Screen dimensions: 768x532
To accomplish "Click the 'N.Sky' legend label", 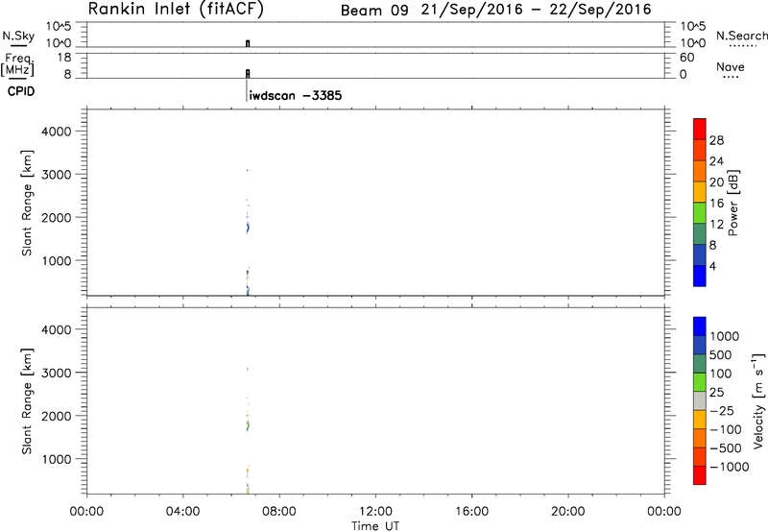I will (18, 36).
